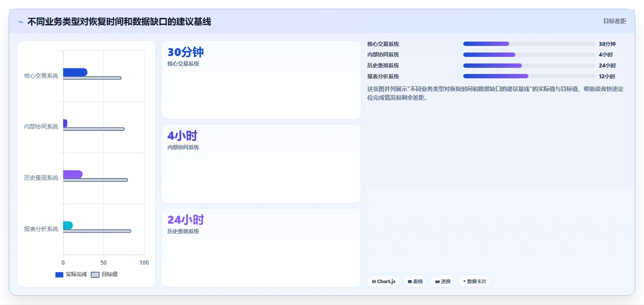Click the 内部协同系统 progress bar
Viewport: 644px width, 305px height.
pos(529,55)
